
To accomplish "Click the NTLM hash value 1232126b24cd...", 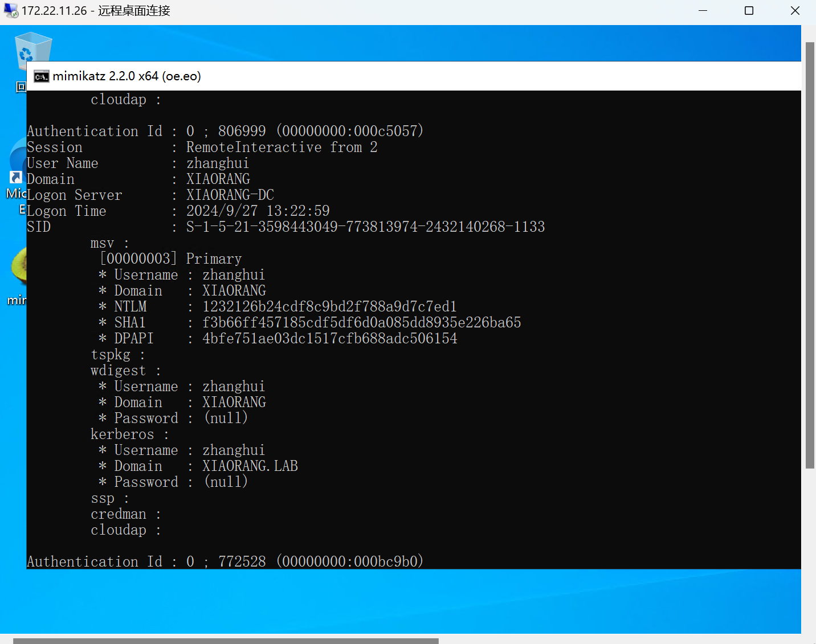I will coord(329,306).
